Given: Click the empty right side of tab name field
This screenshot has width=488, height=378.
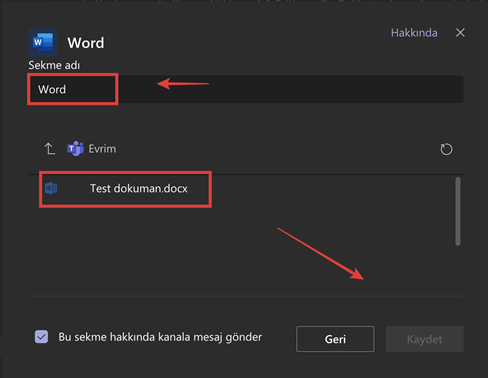Looking at the screenshot, I should point(333,89).
